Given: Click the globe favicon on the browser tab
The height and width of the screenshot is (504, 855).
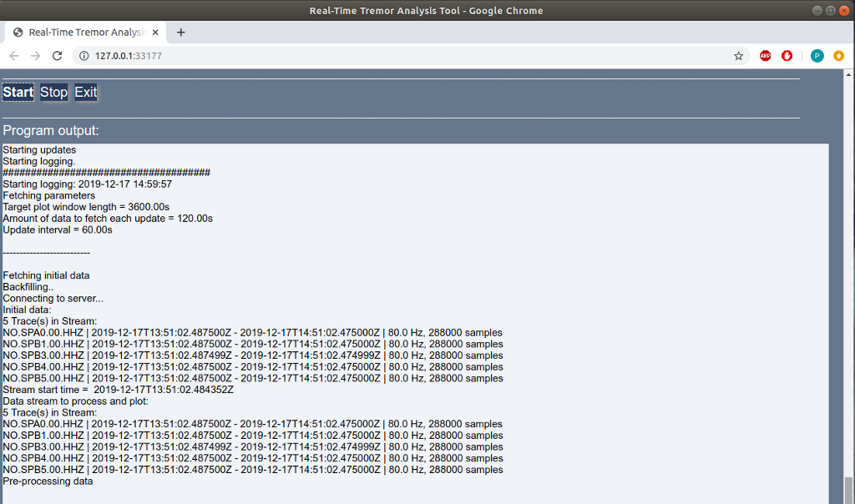Looking at the screenshot, I should 16,31.
